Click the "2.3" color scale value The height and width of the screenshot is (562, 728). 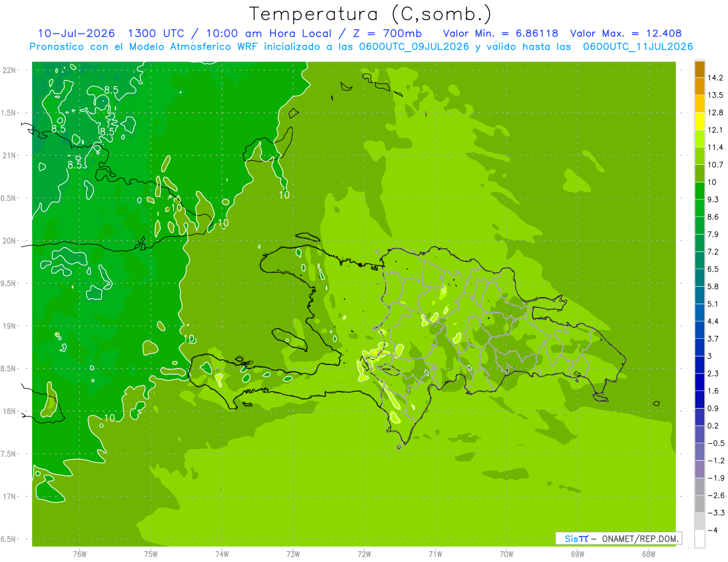(713, 373)
